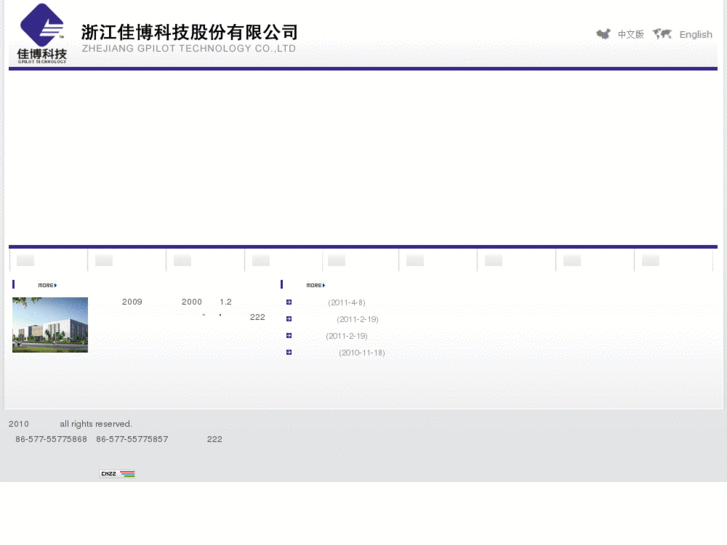The width and height of the screenshot is (727, 545).
Task: Click the Gpilot Technology diamond logo
Action: click(42, 33)
